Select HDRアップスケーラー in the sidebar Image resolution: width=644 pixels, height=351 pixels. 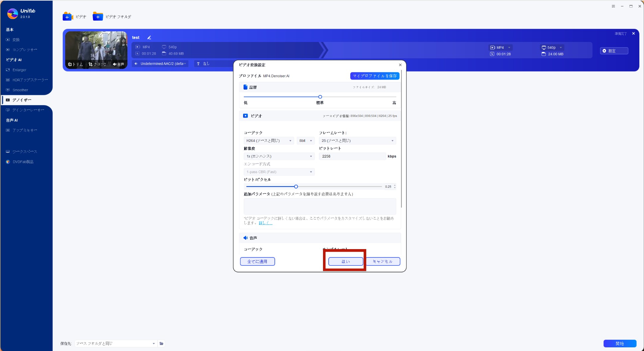tap(26, 80)
